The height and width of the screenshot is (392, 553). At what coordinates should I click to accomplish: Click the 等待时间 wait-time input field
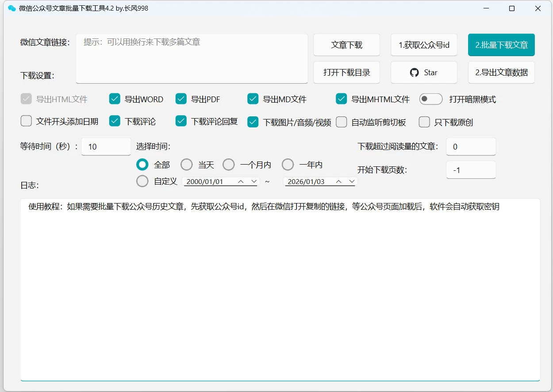coord(106,146)
